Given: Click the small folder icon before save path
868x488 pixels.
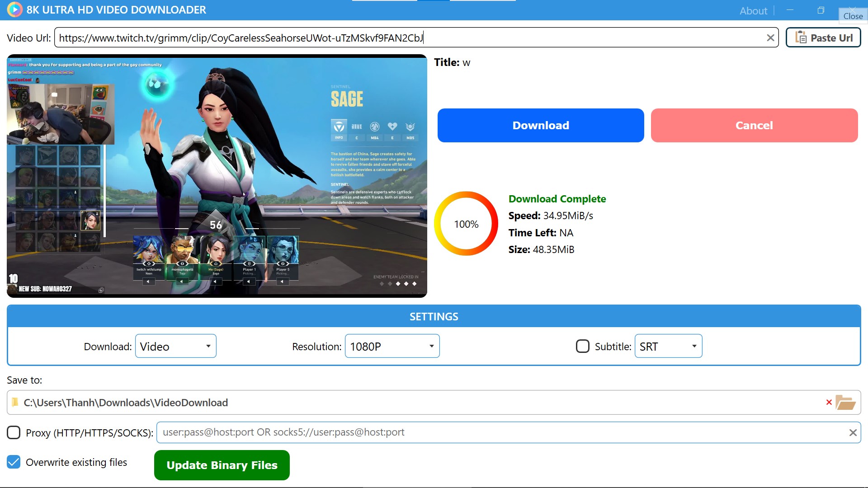Looking at the screenshot, I should (15, 402).
